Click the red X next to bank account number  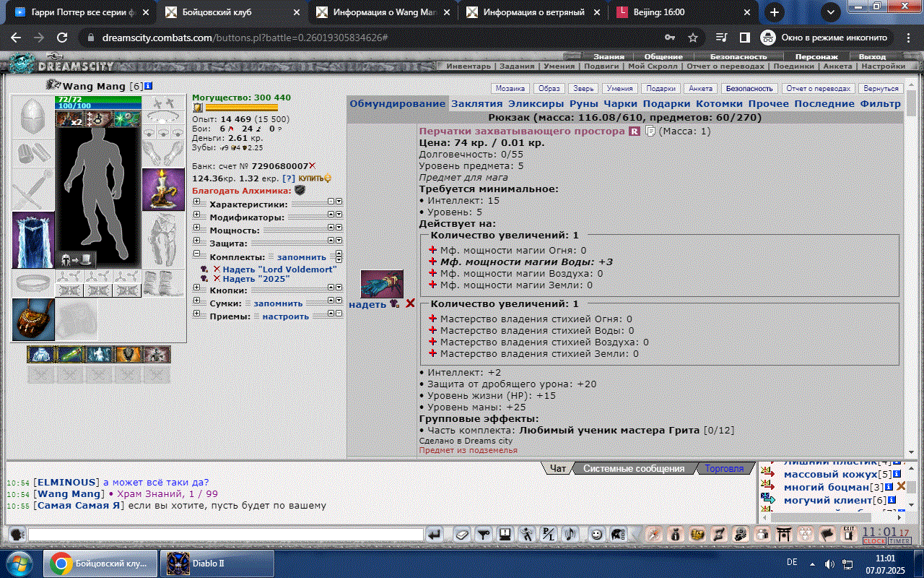[x=313, y=166]
